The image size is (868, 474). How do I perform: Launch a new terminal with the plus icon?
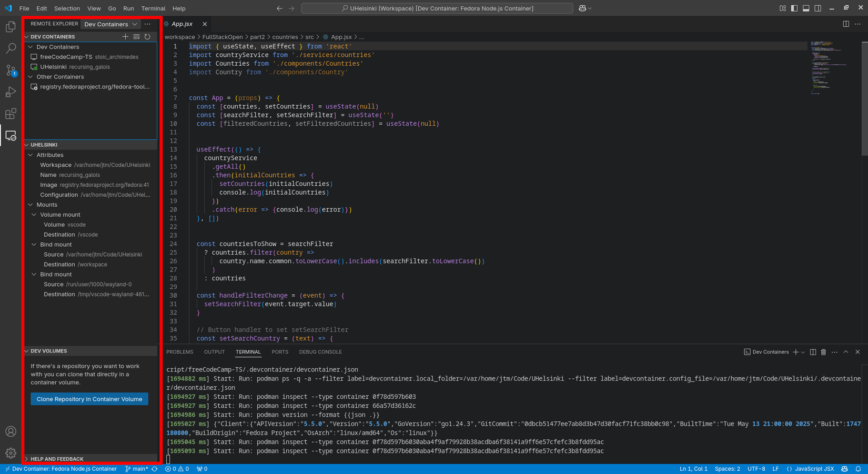[794, 352]
